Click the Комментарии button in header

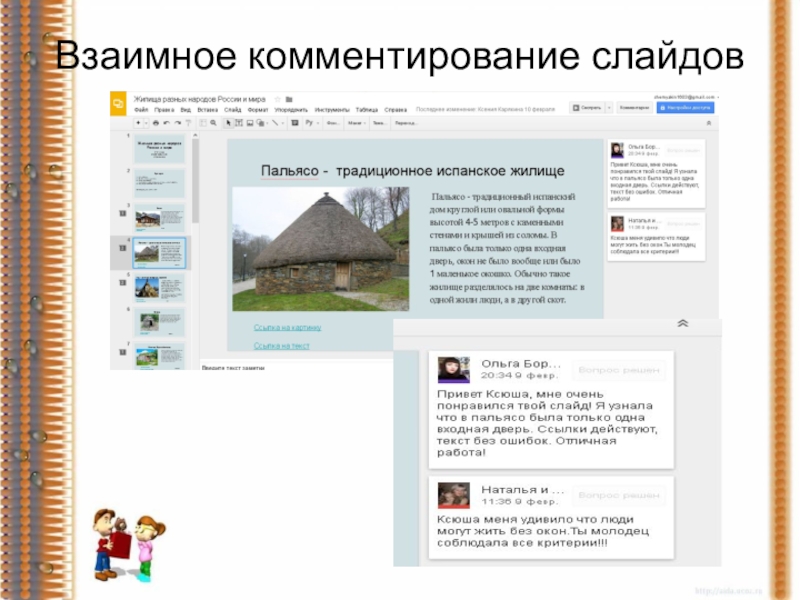coord(635,108)
